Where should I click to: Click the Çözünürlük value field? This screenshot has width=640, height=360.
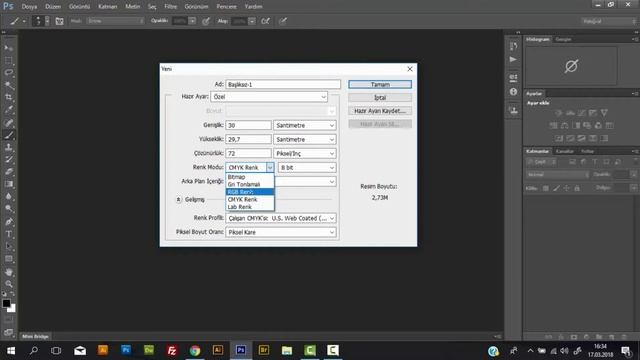249,153
